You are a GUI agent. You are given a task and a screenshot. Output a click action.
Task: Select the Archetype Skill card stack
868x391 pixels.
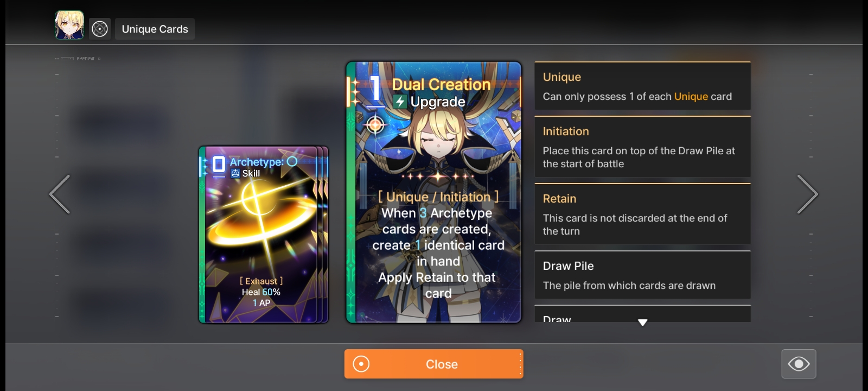(264, 235)
